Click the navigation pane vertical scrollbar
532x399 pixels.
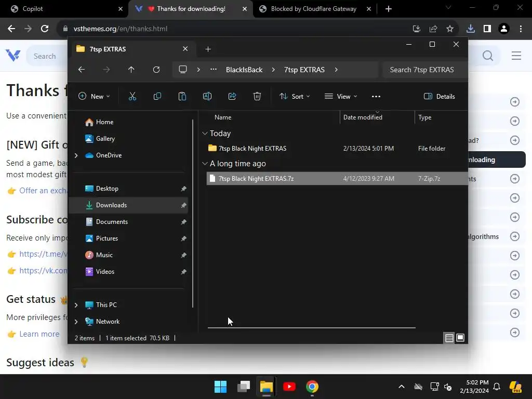pos(193,214)
